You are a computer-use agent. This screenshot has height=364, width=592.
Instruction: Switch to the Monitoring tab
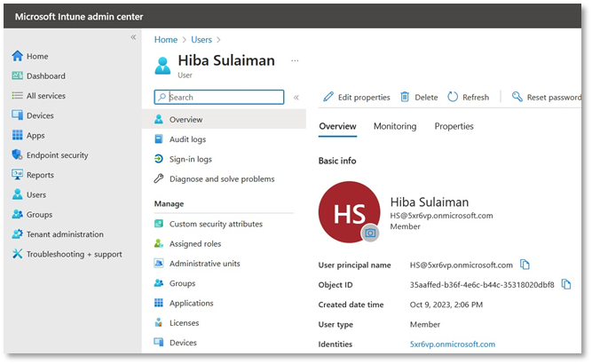394,126
